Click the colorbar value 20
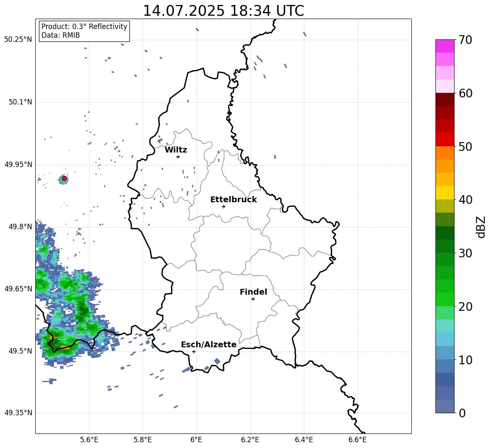Image resolution: width=491 pixels, height=448 pixels. click(x=465, y=307)
